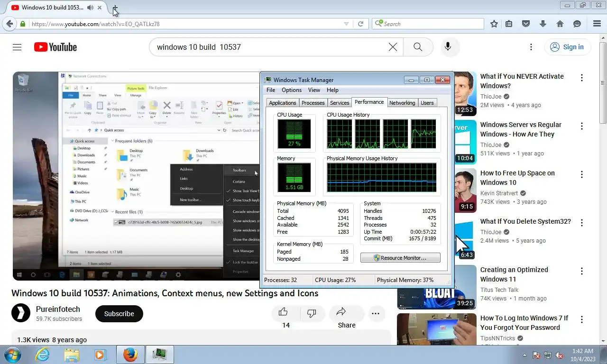Open more actions ellipsis beside Share
The height and width of the screenshot is (364, 607).
pyautogui.click(x=376, y=313)
